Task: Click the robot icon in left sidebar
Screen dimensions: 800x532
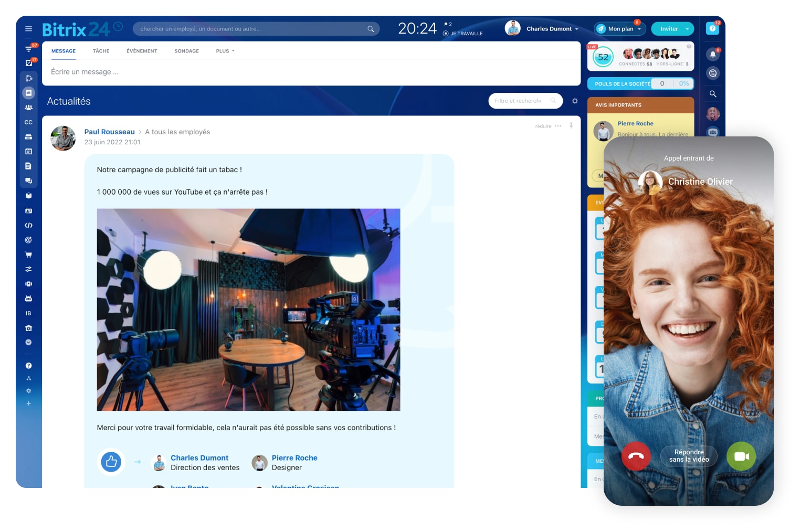Action: point(28,299)
